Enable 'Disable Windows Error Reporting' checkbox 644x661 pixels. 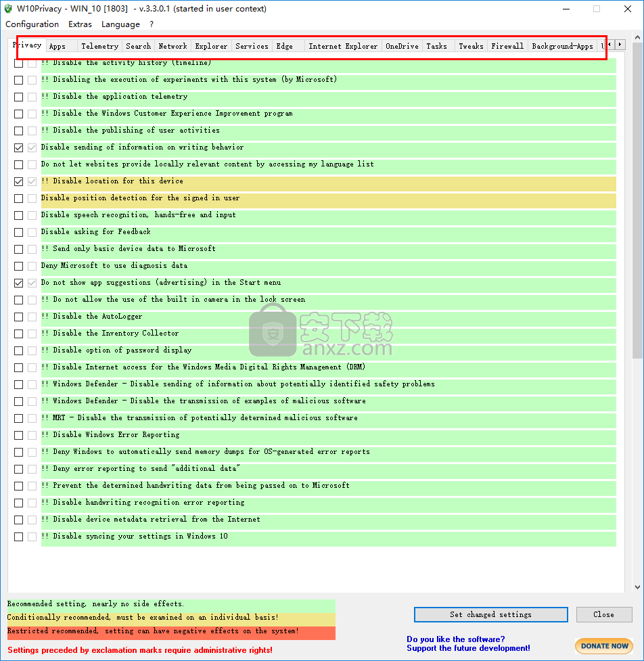[18, 435]
